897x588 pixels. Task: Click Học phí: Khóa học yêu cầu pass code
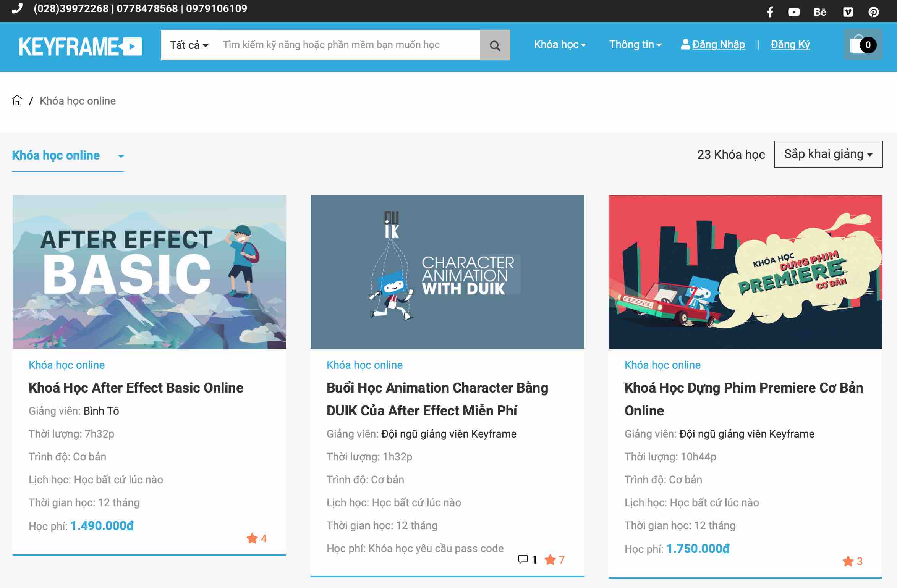(415, 548)
